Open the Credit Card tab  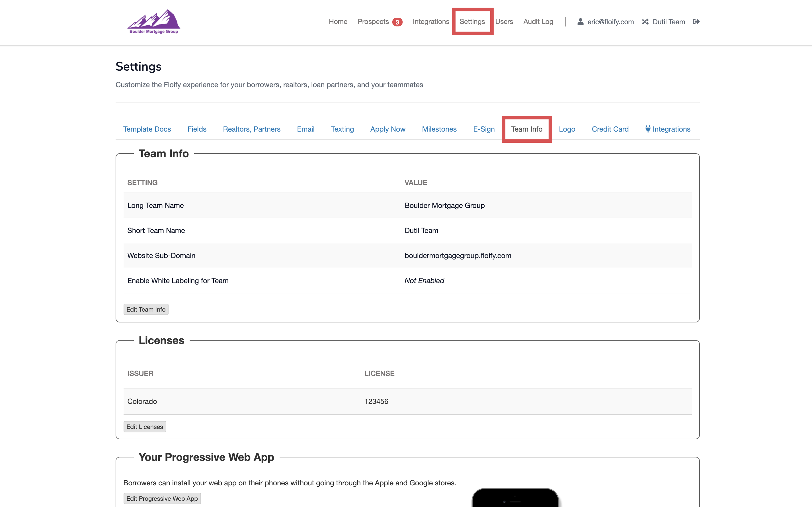click(610, 129)
